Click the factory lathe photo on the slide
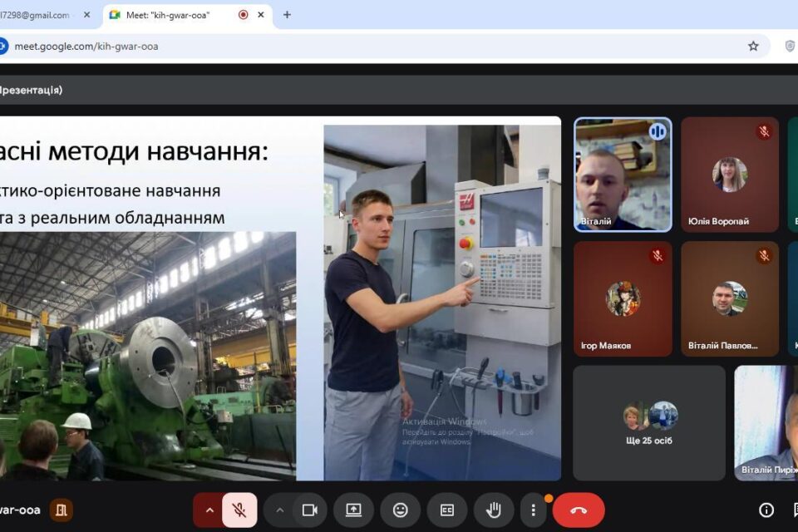 coord(148,356)
